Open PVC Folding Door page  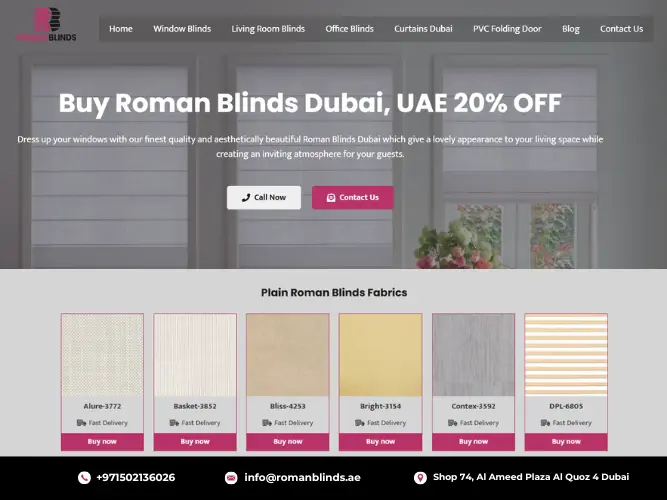coord(507,29)
